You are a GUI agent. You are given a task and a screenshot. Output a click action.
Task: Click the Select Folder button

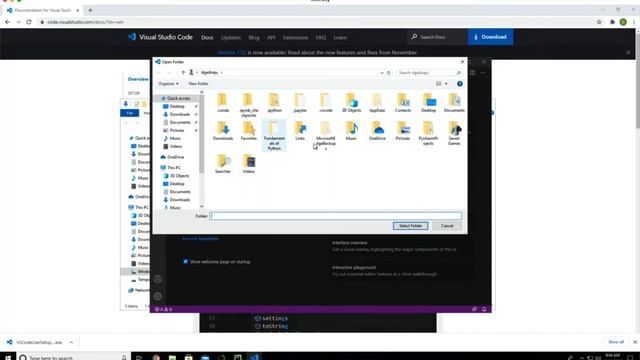410,226
